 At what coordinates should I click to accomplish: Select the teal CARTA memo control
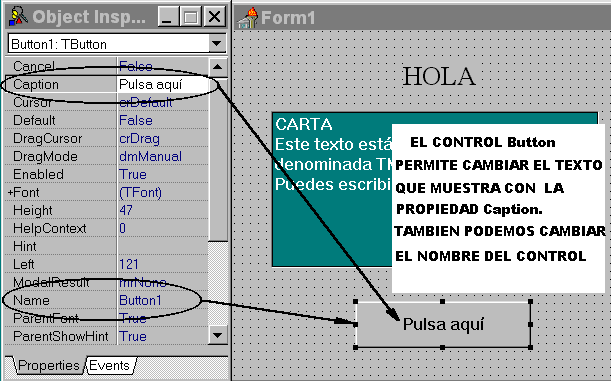pos(332,189)
